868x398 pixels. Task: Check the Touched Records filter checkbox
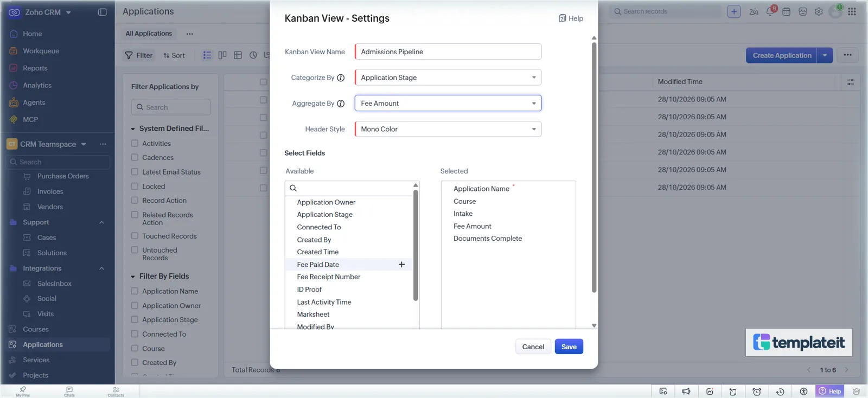click(135, 236)
